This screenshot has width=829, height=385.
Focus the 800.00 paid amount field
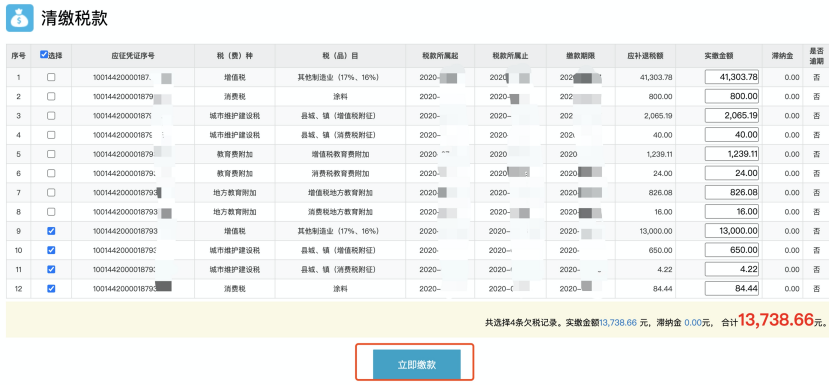pos(732,96)
